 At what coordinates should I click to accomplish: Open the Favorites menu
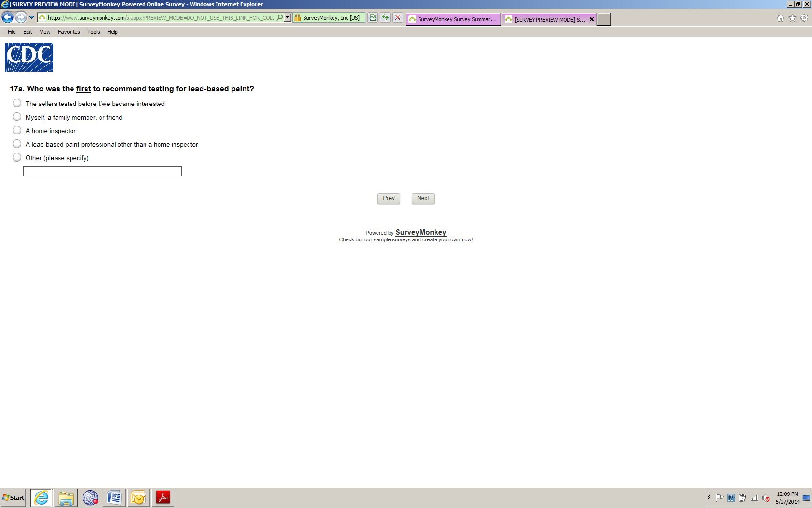[x=69, y=32]
